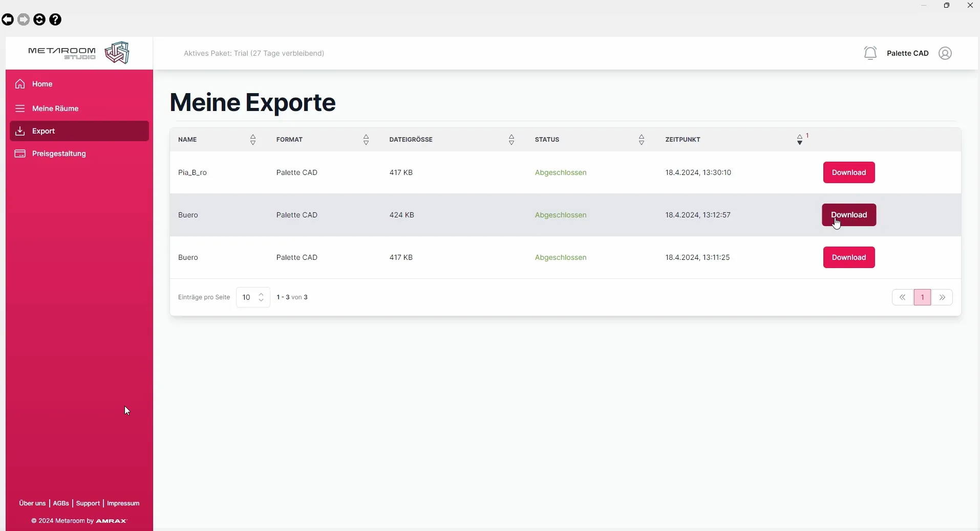This screenshot has width=980, height=531.
Task: Open the DATEIGRÖSSE column sorter
Action: pos(512,140)
